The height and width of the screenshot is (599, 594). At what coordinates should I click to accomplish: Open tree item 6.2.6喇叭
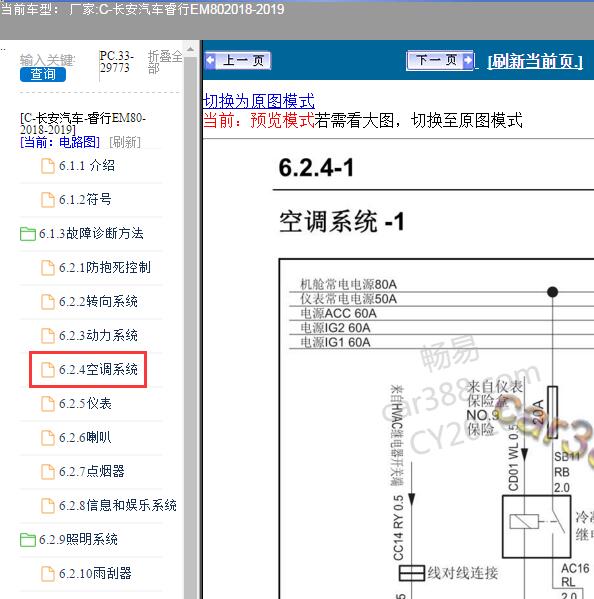85,437
